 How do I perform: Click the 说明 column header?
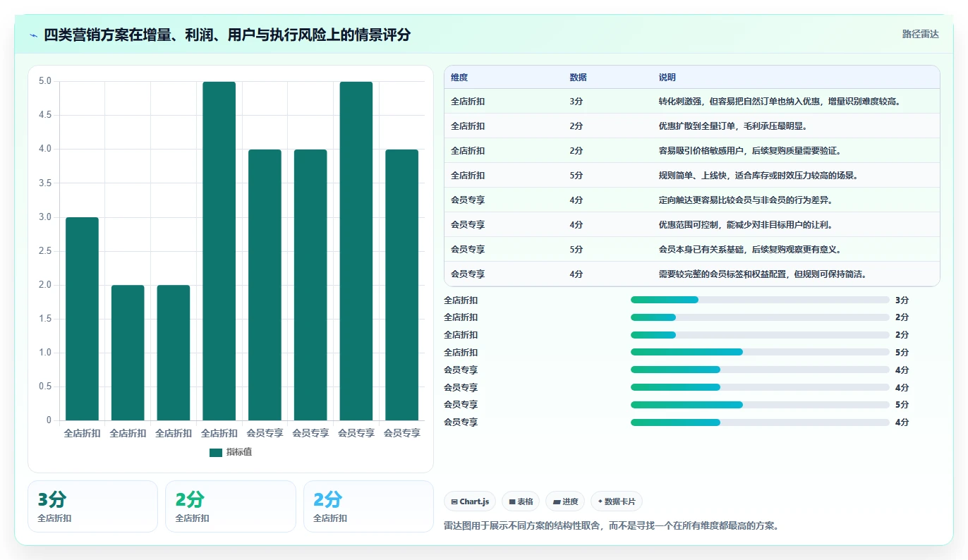pos(667,77)
